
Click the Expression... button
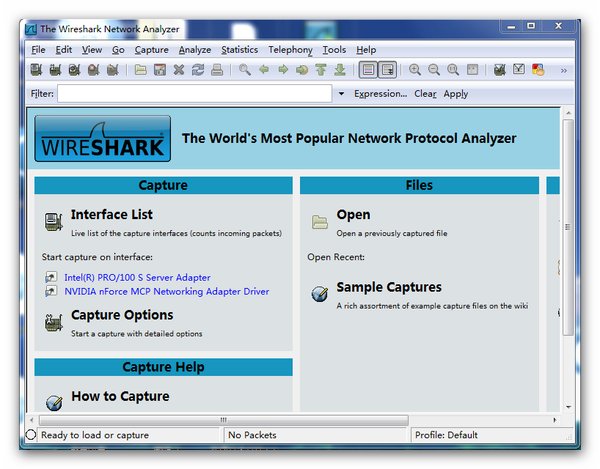click(x=380, y=94)
